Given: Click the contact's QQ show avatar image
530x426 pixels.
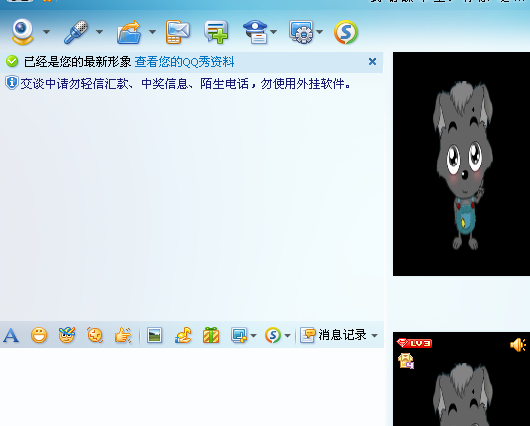Looking at the screenshot, I should (x=461, y=164).
